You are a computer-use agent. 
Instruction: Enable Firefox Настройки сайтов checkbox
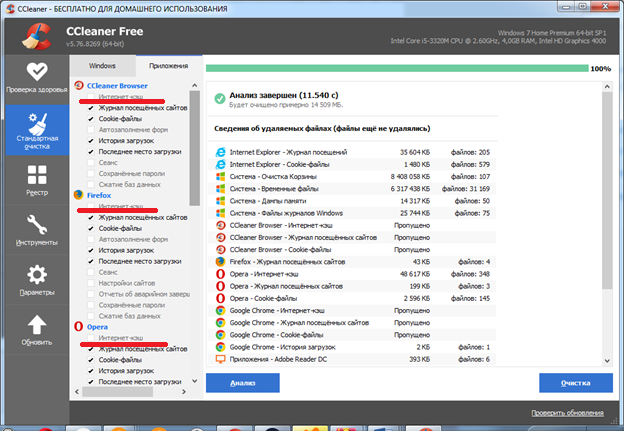(91, 283)
